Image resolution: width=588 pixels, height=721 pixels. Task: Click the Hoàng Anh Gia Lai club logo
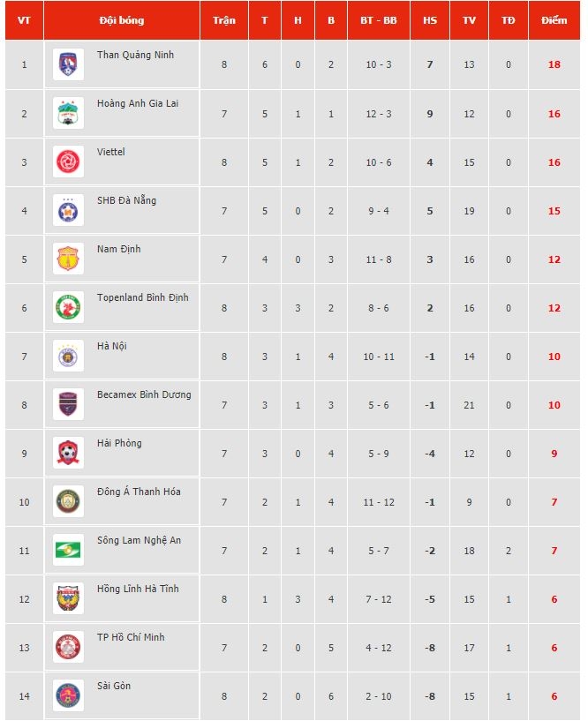tap(68, 113)
